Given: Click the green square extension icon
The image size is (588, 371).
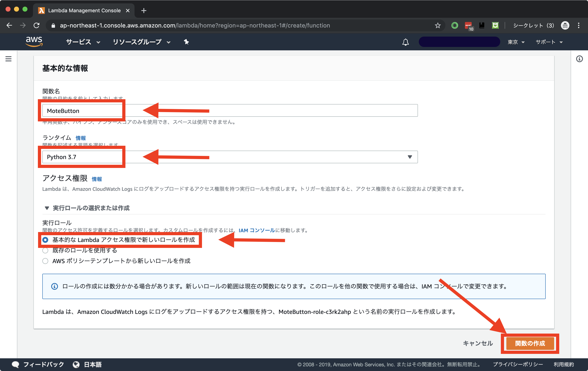Looking at the screenshot, I should 495,25.
